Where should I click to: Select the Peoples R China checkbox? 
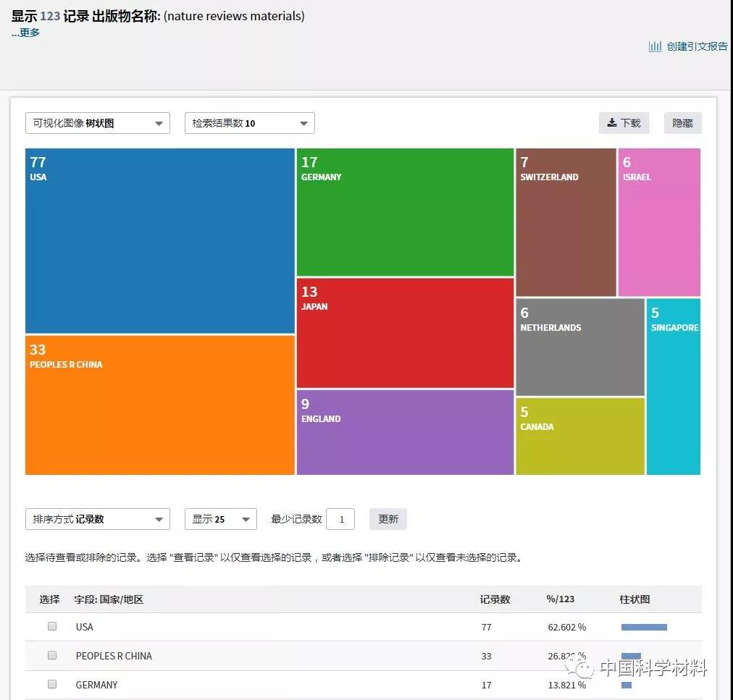point(52,655)
